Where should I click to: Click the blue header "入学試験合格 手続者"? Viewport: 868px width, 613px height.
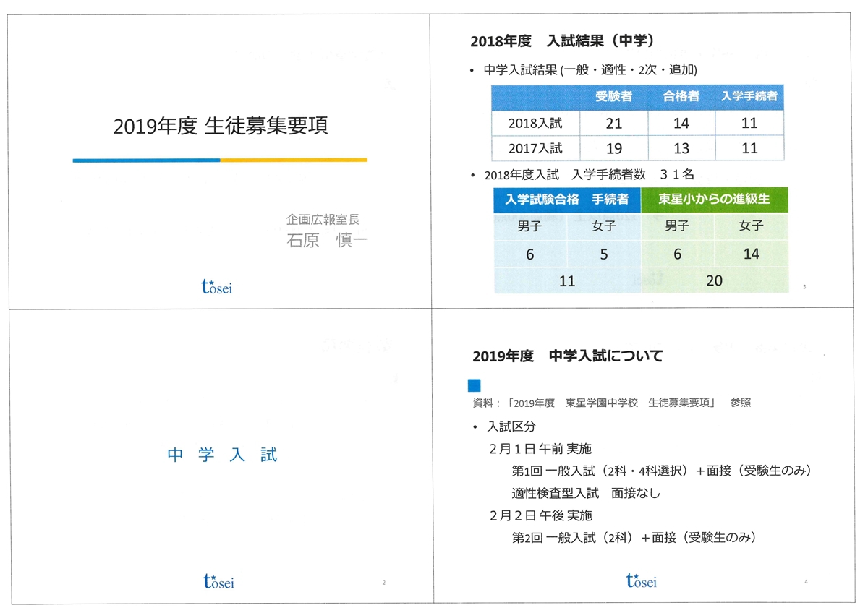tap(566, 200)
